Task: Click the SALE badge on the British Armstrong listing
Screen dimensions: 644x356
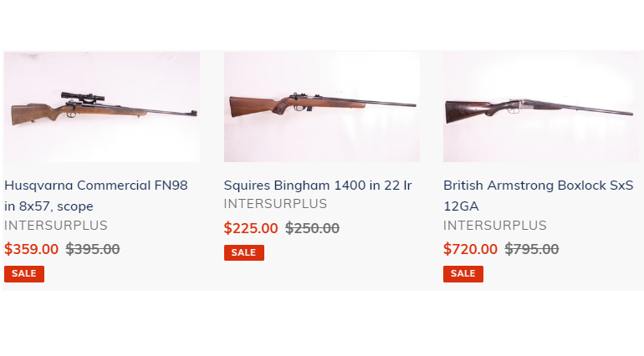Action: (x=463, y=273)
